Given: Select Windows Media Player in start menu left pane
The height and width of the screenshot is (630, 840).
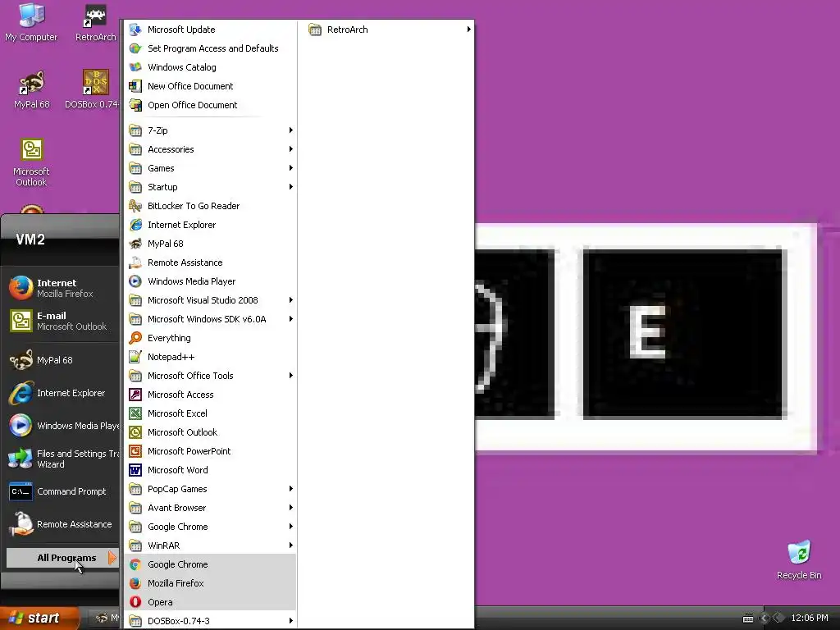Looking at the screenshot, I should tap(62, 426).
